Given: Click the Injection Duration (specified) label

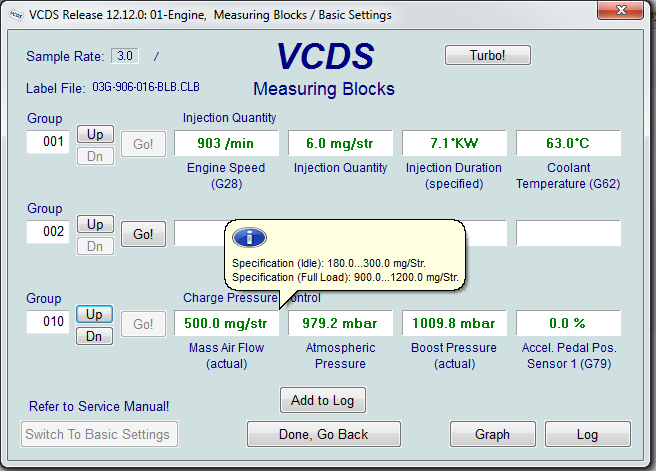Looking at the screenshot, I should click(454, 176).
